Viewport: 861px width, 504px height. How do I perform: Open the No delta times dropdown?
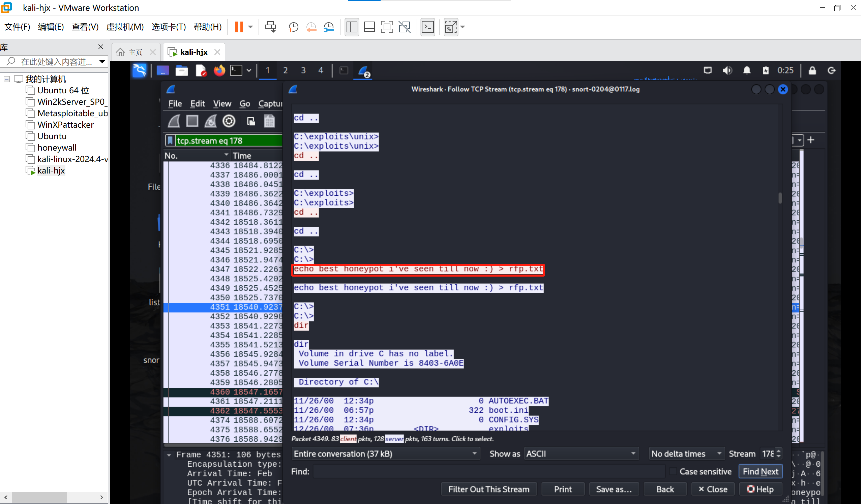687,454
